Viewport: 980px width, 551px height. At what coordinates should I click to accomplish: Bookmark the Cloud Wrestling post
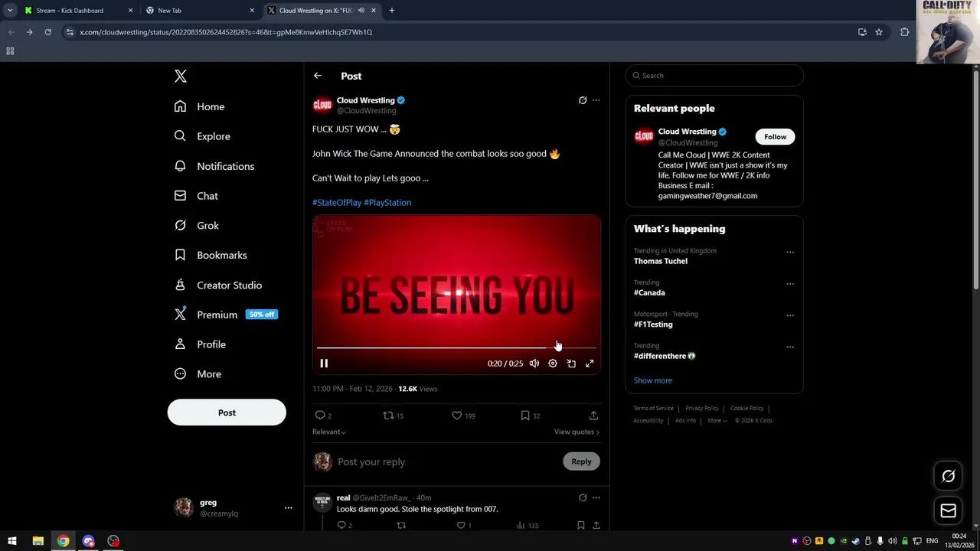point(525,416)
